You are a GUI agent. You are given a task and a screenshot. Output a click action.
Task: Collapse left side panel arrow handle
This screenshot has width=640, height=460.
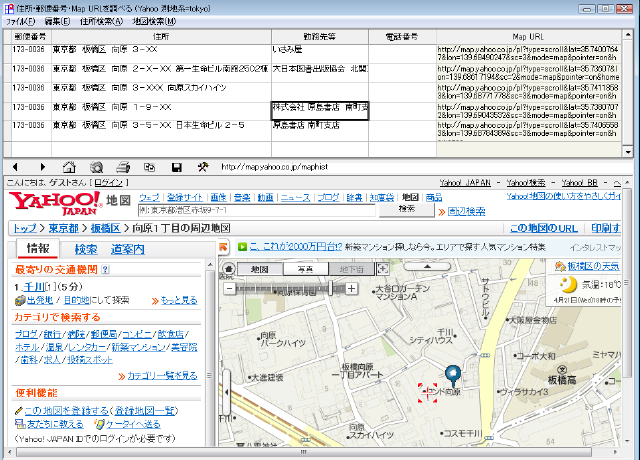click(226, 392)
